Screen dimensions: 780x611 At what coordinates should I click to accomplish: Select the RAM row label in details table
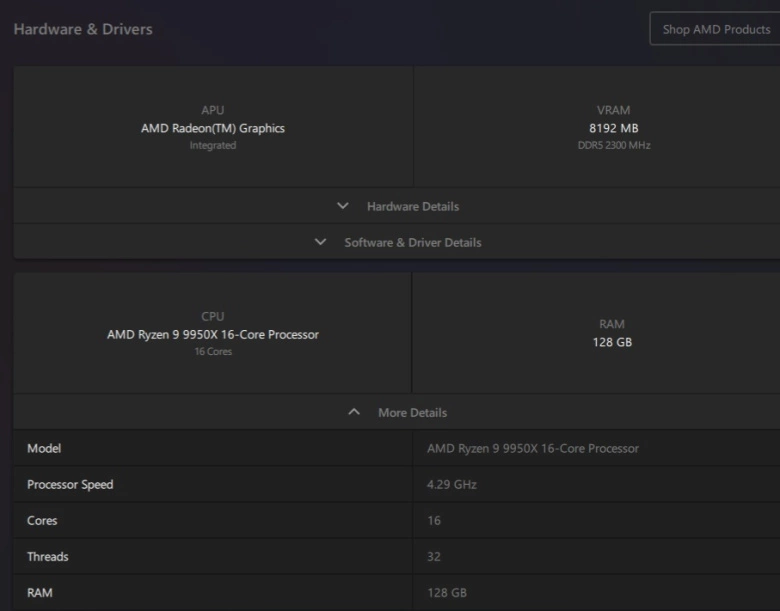point(40,592)
